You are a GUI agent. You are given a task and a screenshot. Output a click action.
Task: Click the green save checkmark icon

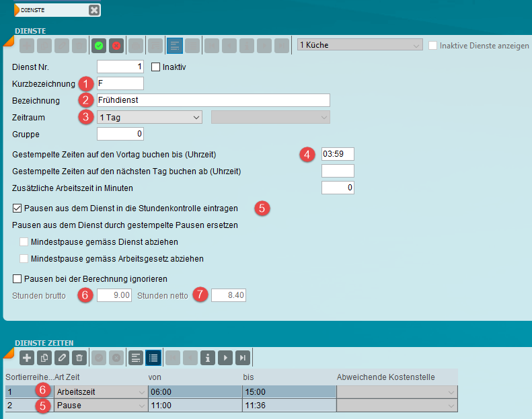click(x=99, y=46)
